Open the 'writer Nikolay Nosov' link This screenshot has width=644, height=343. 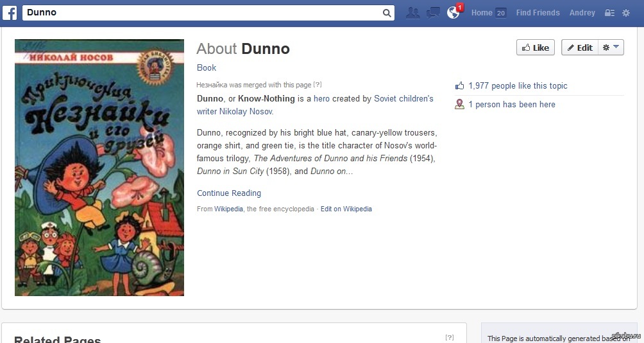[235, 112]
